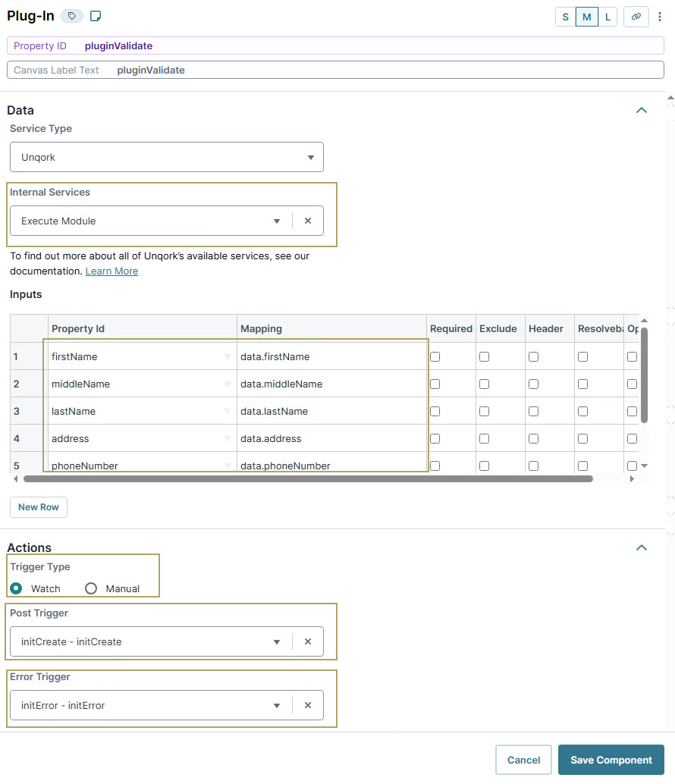
Task: Open the three-dot overflow menu
Action: pos(661,16)
